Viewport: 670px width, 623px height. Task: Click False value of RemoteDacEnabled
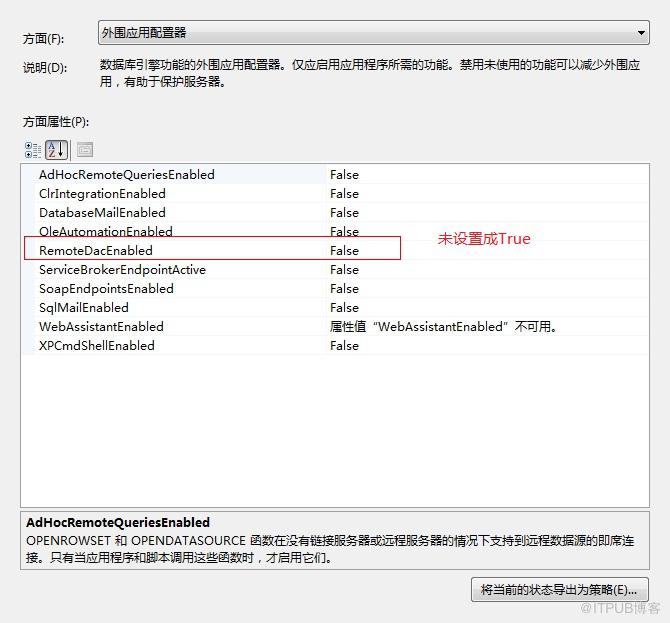pos(344,251)
